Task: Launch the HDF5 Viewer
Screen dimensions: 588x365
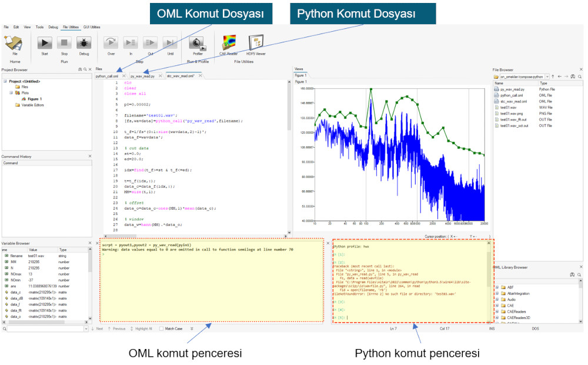Action: tap(256, 43)
